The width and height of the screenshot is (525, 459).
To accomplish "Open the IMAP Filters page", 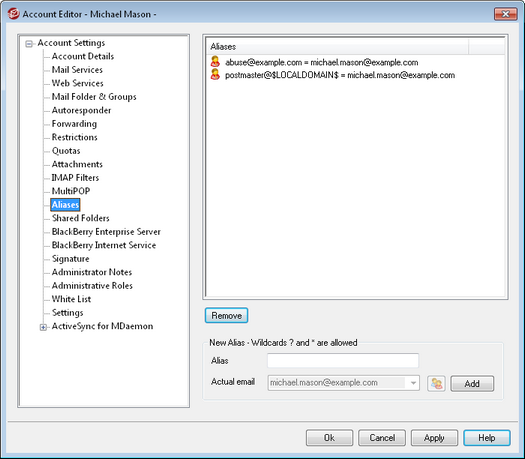I will point(75,177).
